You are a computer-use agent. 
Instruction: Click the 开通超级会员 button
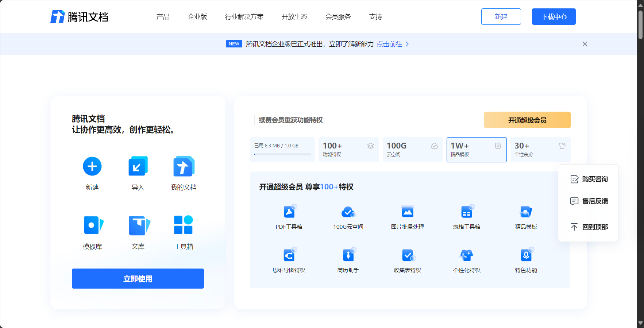click(x=527, y=120)
